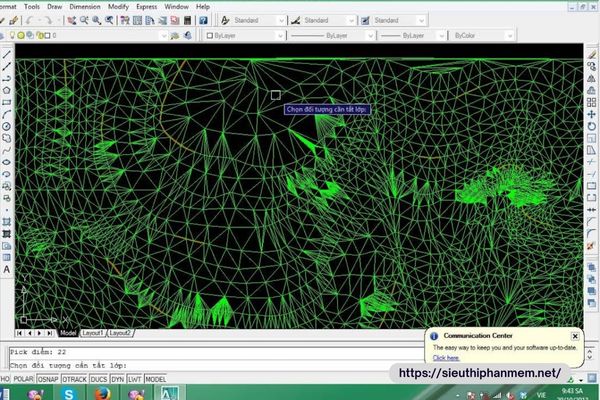This screenshot has height=400, width=600.
Task: Click the Pan Realtime icon
Action: (x=72, y=20)
